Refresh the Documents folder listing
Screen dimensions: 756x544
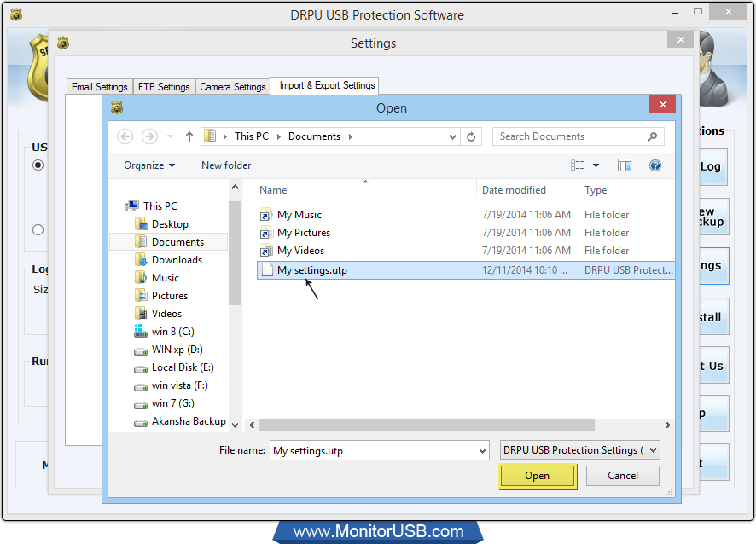click(471, 136)
